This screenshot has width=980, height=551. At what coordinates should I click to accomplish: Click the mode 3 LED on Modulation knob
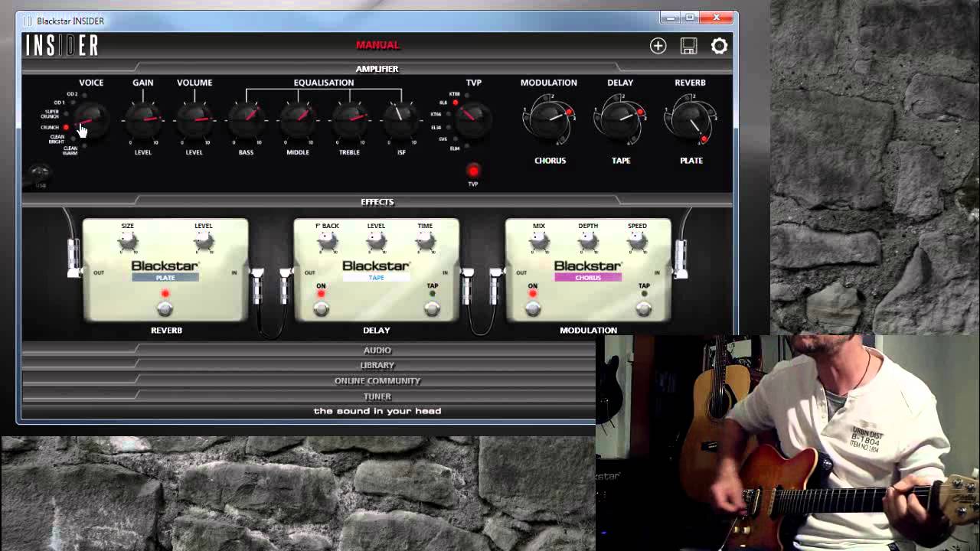[569, 112]
